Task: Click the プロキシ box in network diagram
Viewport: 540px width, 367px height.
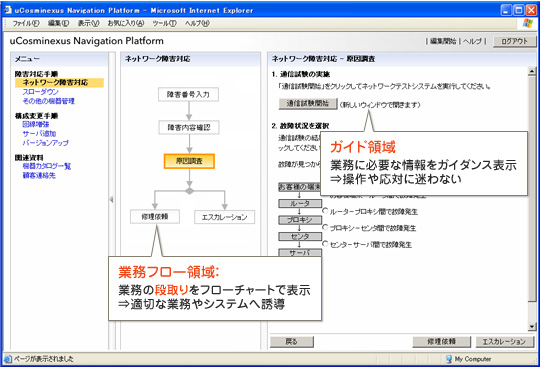Action: tap(300, 220)
